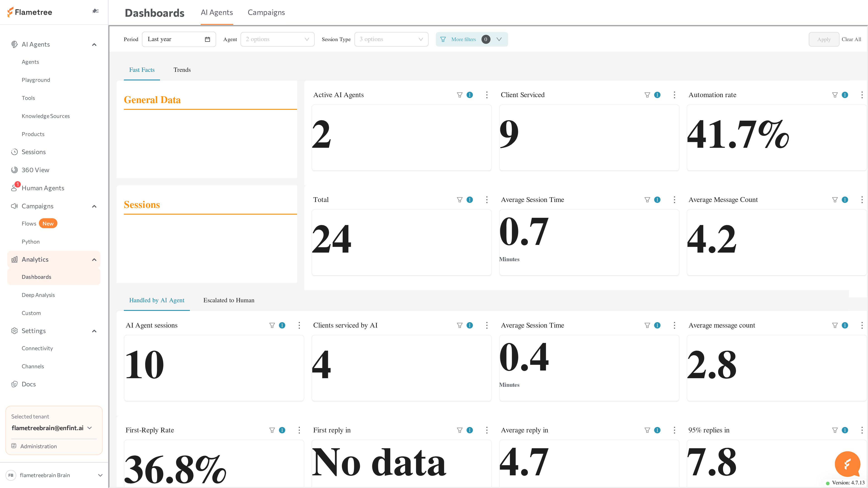This screenshot has width=868, height=488.
Task: Click the 41.7% Automation rate value
Action: [738, 134]
